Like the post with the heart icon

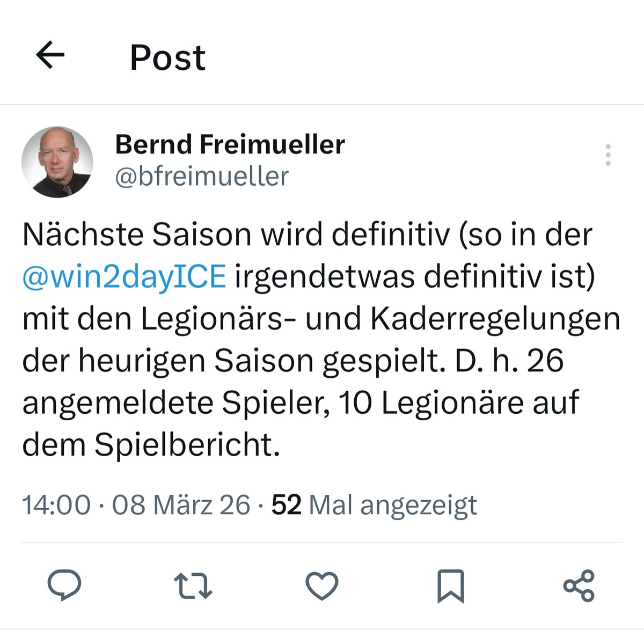click(322, 585)
